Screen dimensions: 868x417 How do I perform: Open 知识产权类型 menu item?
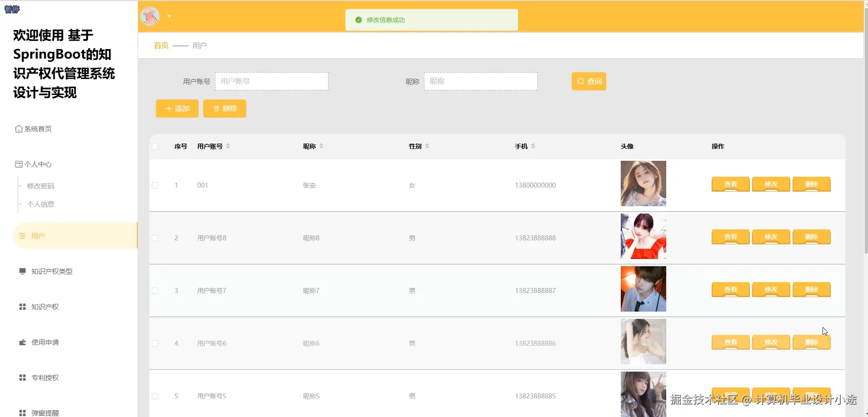pyautogui.click(x=52, y=272)
